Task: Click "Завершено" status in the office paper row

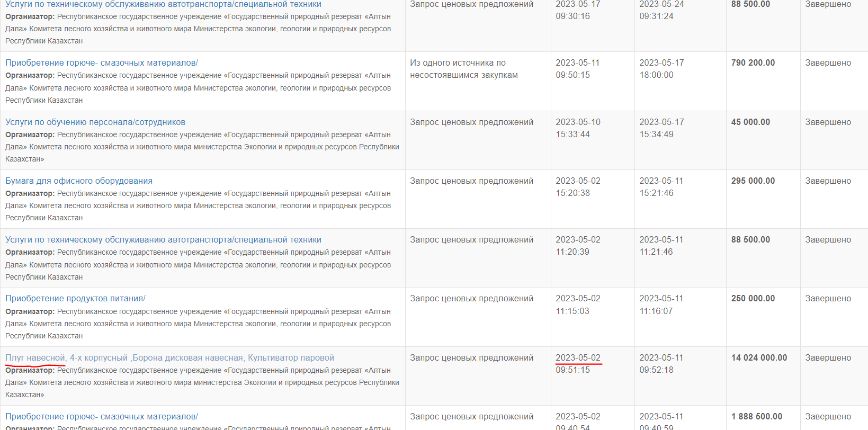Action: click(828, 181)
